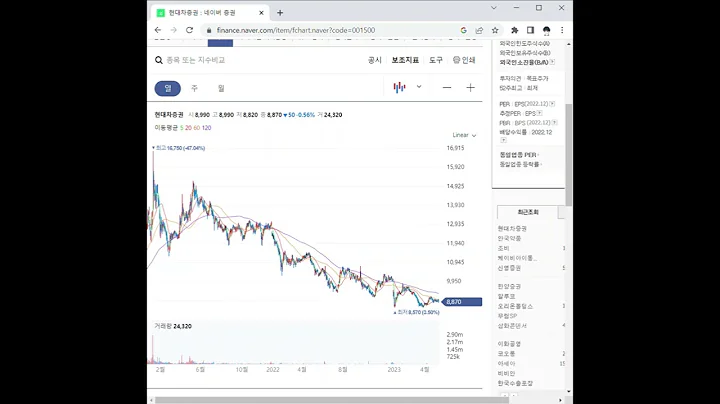Viewport: 720px width, 404px height.
Task: Click the 120-day moving average label
Action: 206,128
